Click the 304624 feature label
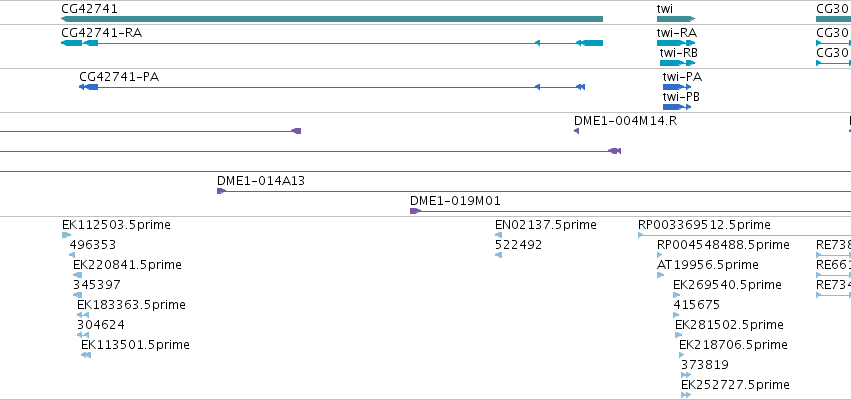This screenshot has width=851, height=400. pos(101,325)
